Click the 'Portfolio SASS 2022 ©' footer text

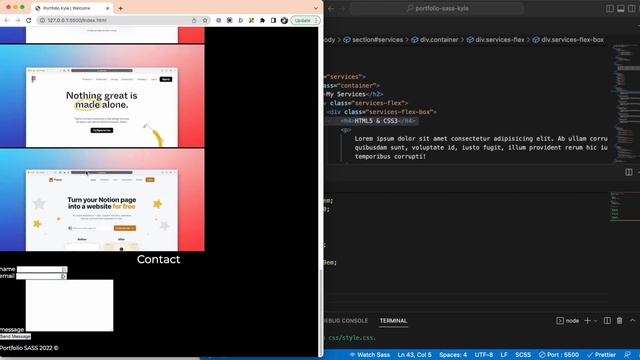click(29, 348)
